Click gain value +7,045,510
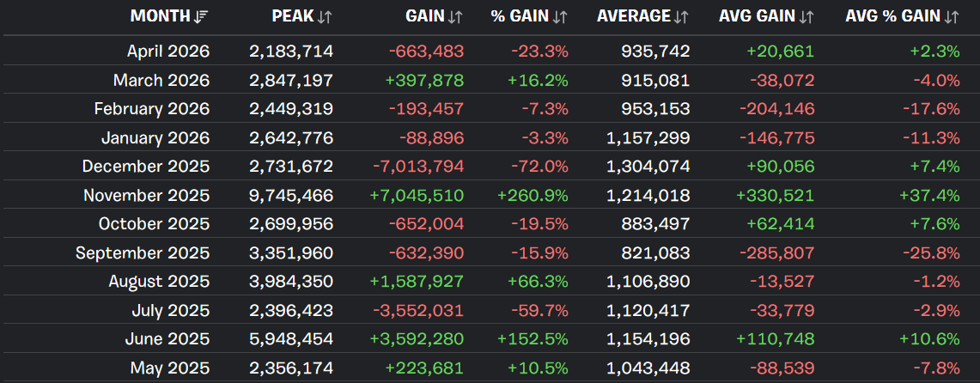 (417, 196)
